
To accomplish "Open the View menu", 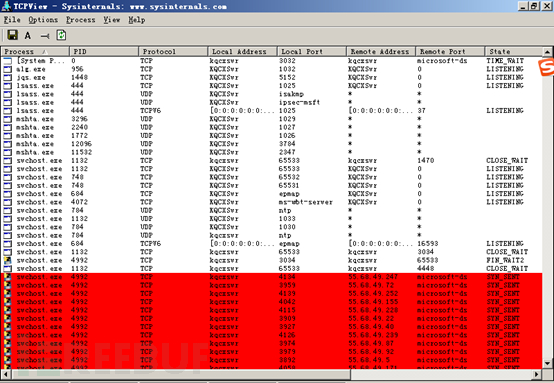I will click(x=112, y=20).
